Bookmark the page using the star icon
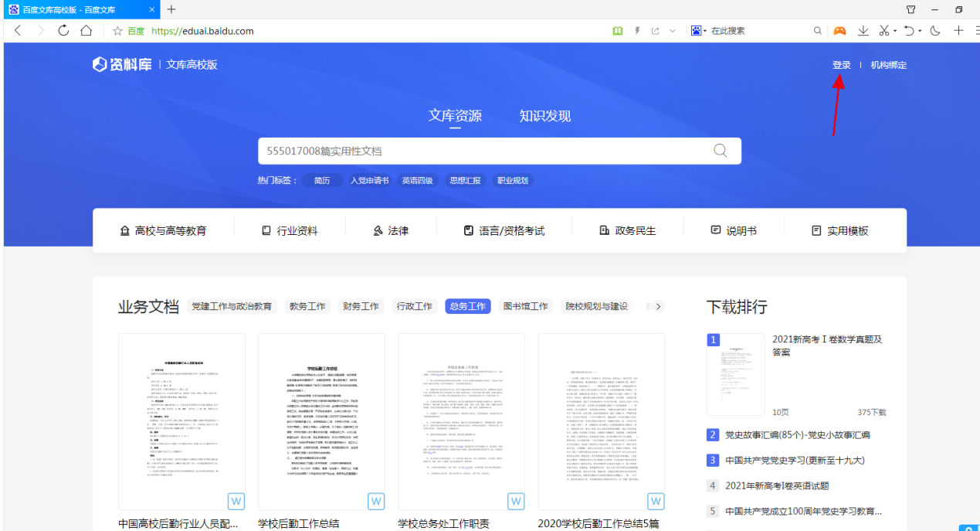This screenshot has height=531, width=980. point(117,31)
